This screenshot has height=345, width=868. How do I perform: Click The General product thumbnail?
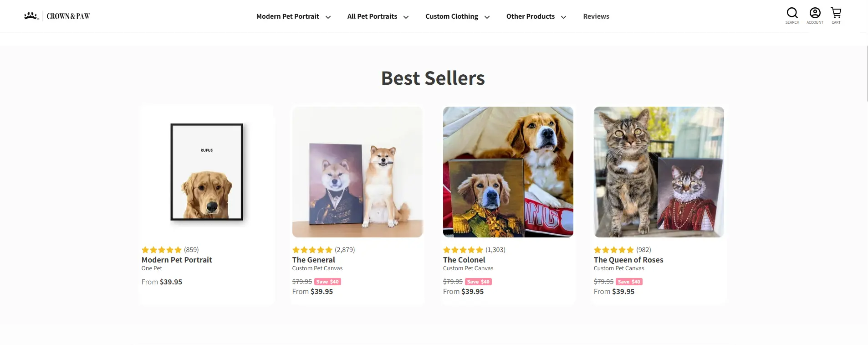[x=357, y=172]
